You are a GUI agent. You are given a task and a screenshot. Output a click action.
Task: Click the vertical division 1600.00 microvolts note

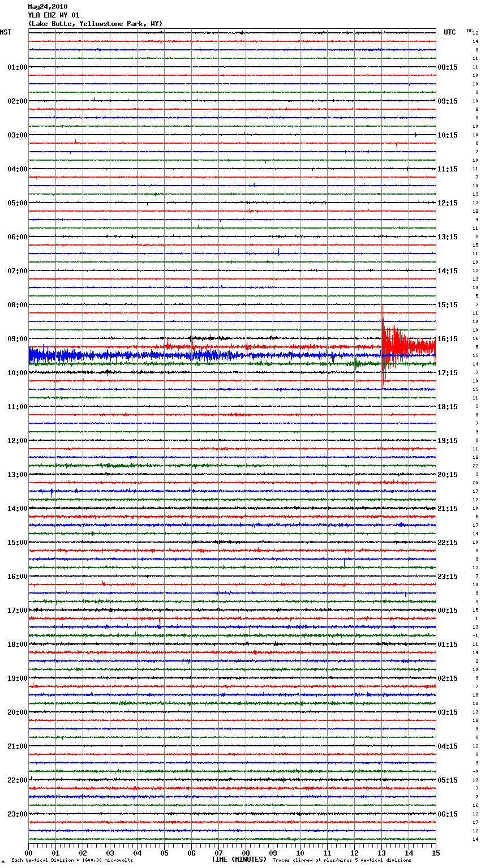(x=72, y=860)
